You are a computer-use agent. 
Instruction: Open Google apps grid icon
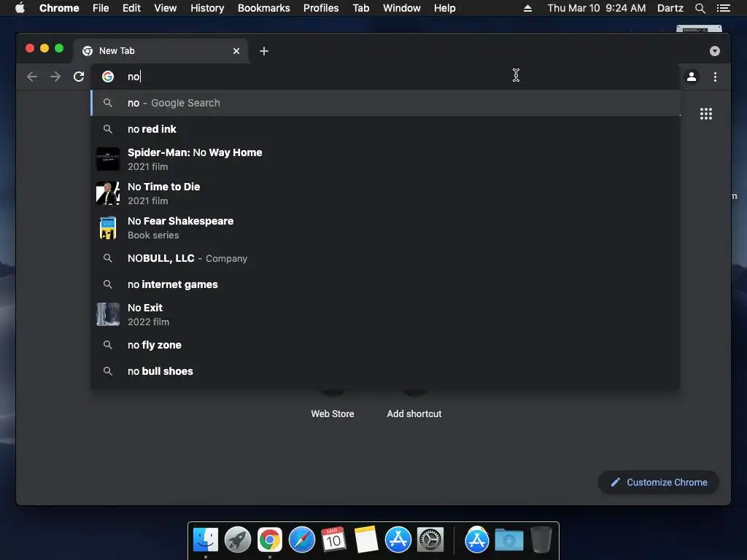click(x=706, y=114)
